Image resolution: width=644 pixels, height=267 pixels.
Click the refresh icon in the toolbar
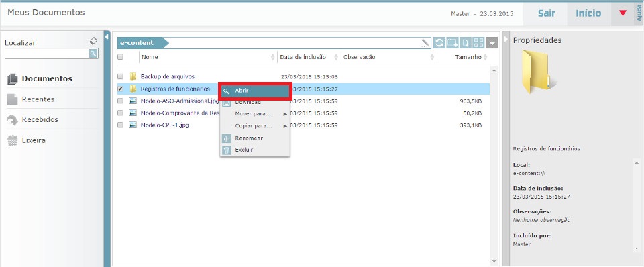pyautogui.click(x=439, y=42)
